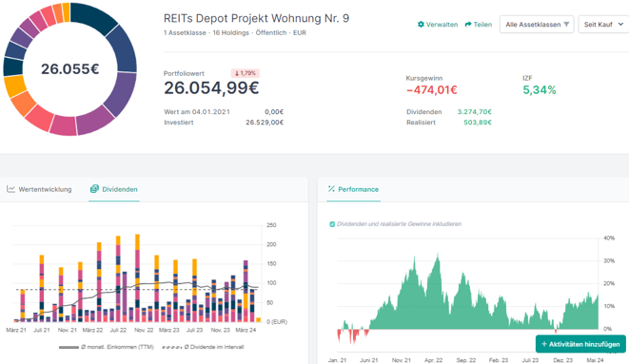
Task: Click the 26.055€ donut center label
Action: (69, 68)
